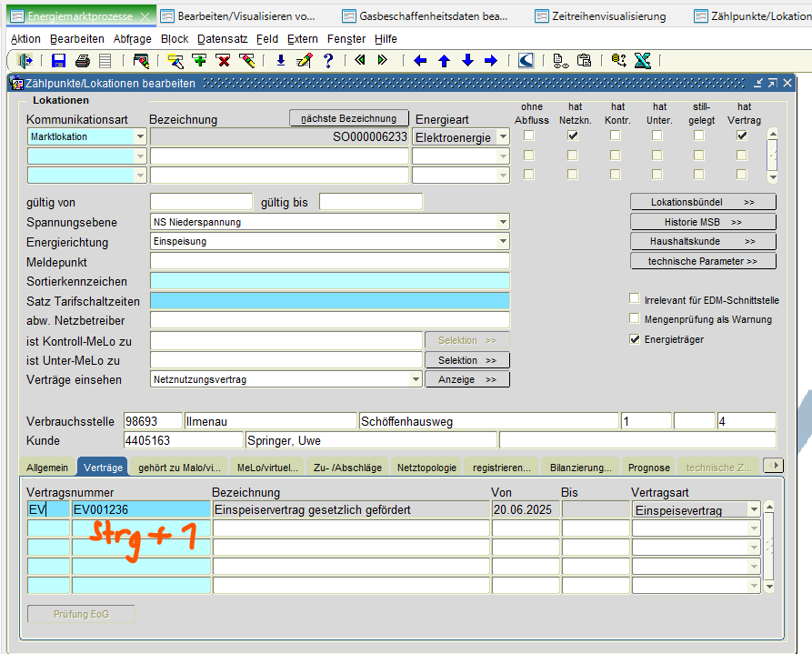This screenshot has height=654, width=812.
Task: Click the 'nächste Bezeichnung' button
Action: click(x=348, y=119)
